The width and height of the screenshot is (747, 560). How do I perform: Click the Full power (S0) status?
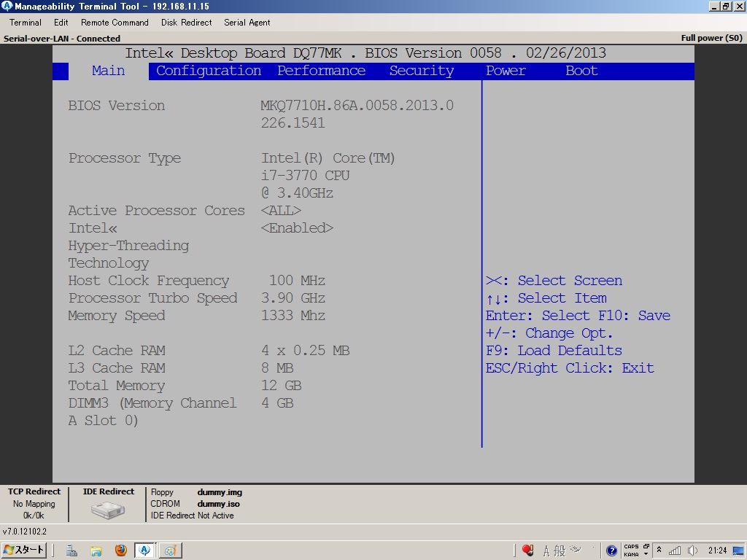(712, 38)
